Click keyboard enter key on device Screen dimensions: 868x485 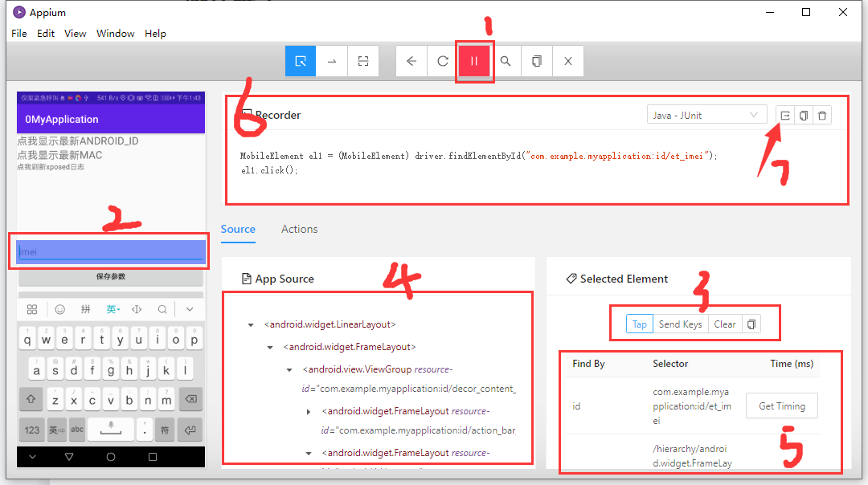coord(190,430)
